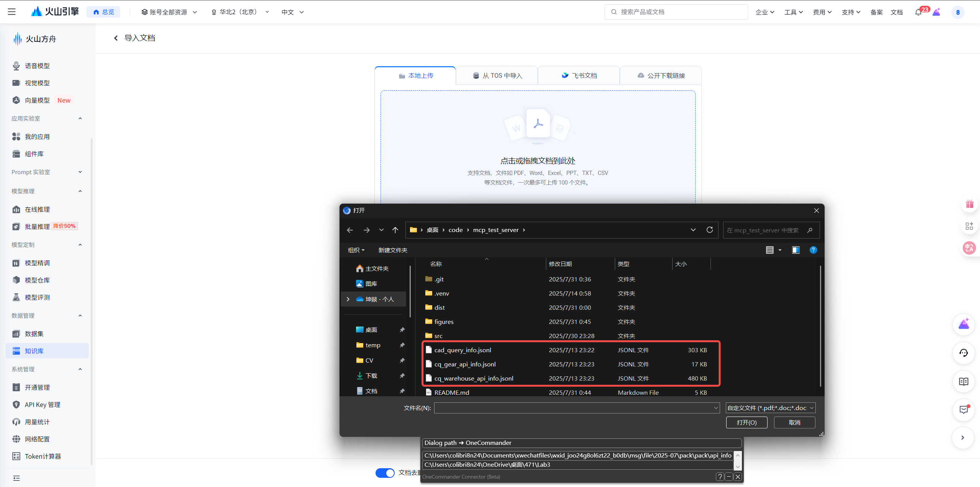980x487 pixels.
Task: Collapse the 应用实验室 sidebar section
Action: tap(80, 118)
